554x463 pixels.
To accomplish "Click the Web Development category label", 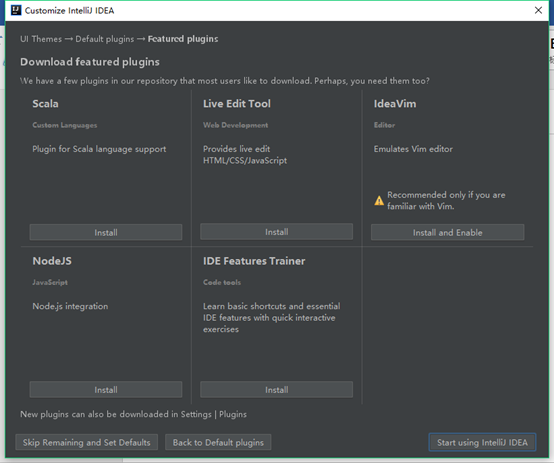I will tap(235, 125).
